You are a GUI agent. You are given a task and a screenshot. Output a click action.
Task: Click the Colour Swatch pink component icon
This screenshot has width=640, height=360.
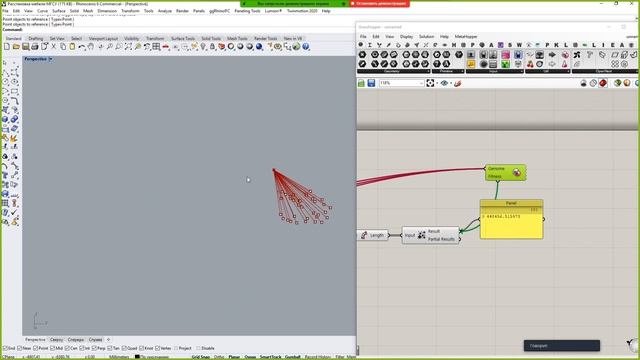point(506,55)
